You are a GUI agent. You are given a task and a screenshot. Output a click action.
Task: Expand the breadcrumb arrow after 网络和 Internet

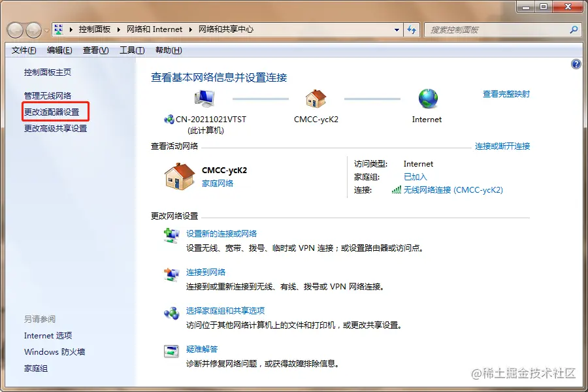(190, 29)
